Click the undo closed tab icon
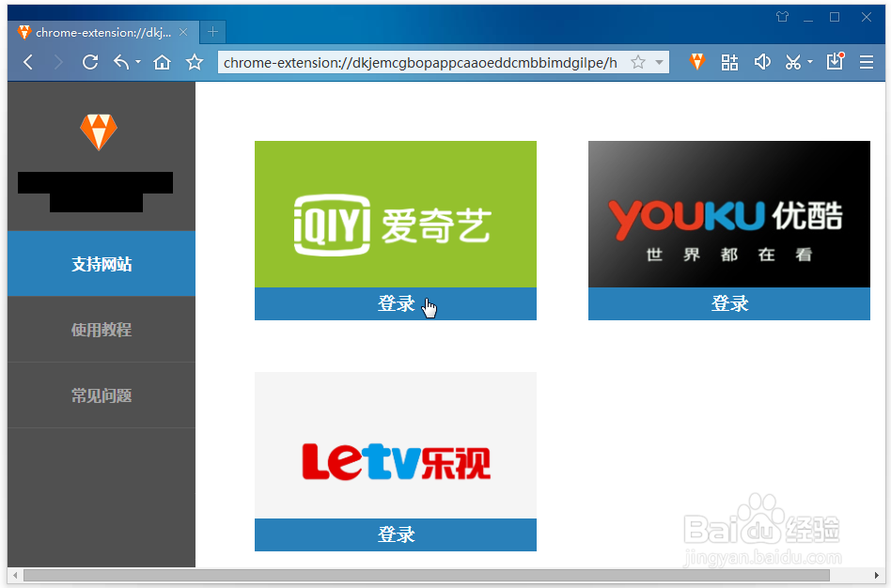891x588 pixels. coord(121,61)
